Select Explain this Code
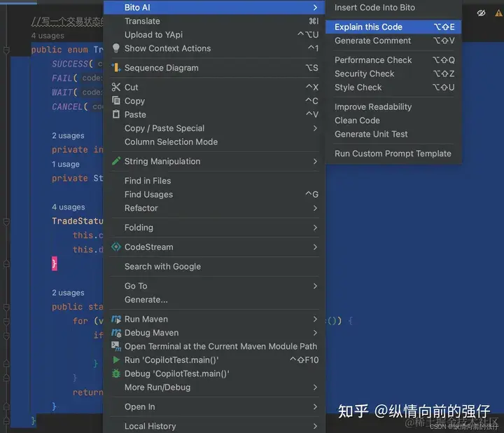 [x=393, y=27]
